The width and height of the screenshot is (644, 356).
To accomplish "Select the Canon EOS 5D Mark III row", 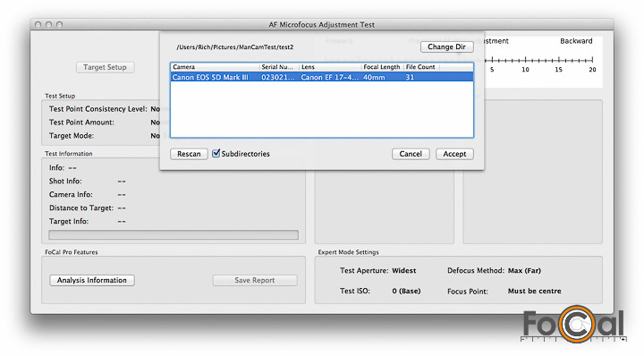I will 322,77.
